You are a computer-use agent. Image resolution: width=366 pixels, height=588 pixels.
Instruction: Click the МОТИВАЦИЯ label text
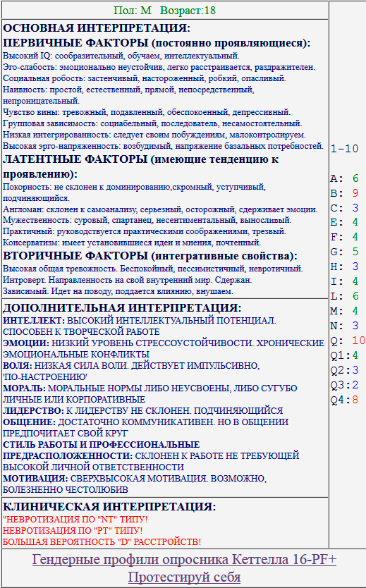(x=35, y=479)
